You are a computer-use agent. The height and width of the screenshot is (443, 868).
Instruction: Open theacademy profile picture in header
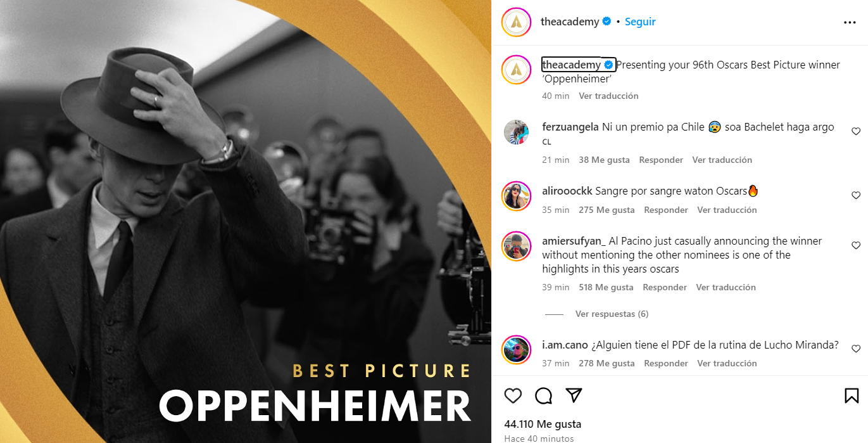pos(516,22)
